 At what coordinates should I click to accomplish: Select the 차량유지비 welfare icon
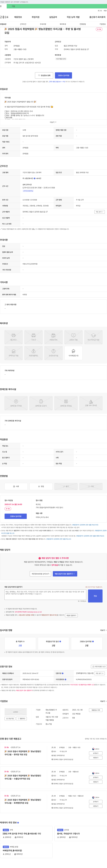[53, 337]
